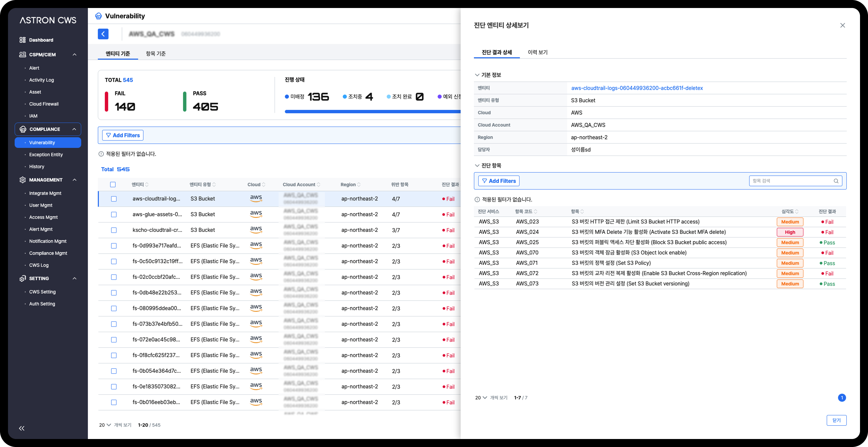Collapse the CSPM/CIEM menu chevron

coord(75,54)
